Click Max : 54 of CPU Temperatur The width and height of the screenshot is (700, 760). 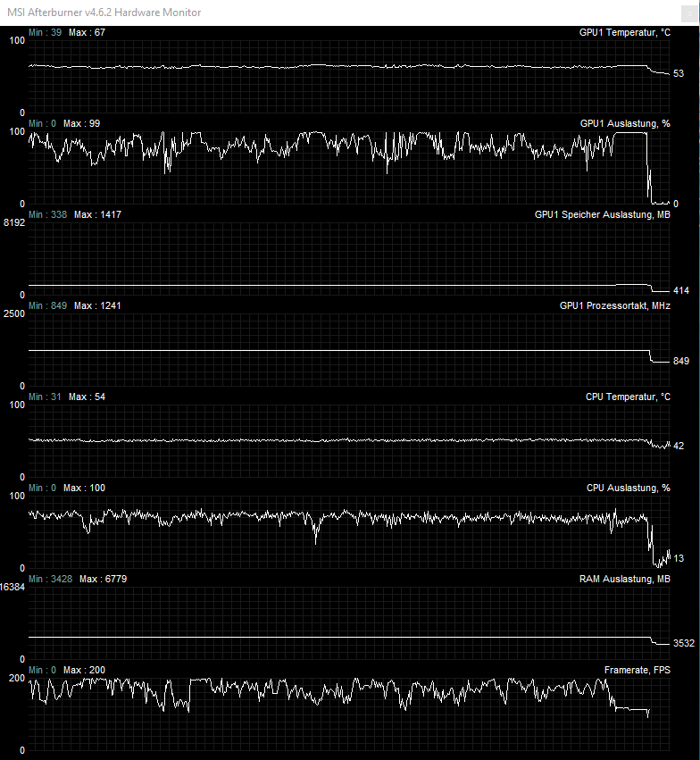coord(87,397)
